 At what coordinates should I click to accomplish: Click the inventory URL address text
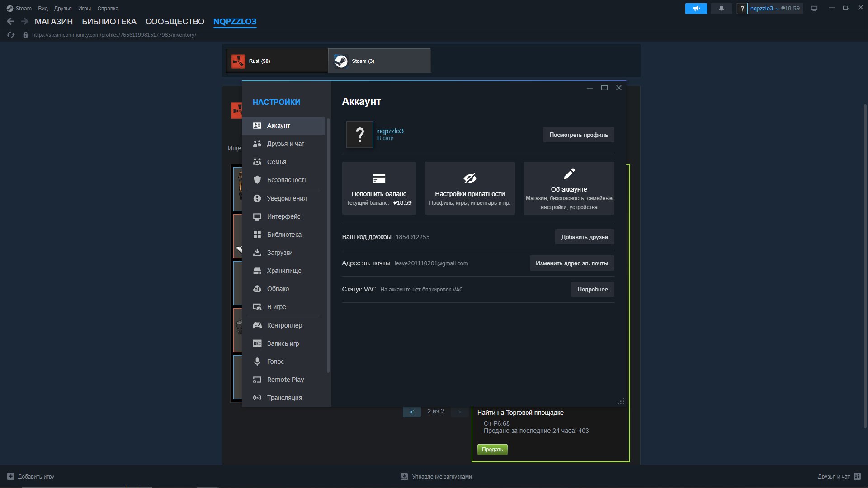[x=114, y=35]
